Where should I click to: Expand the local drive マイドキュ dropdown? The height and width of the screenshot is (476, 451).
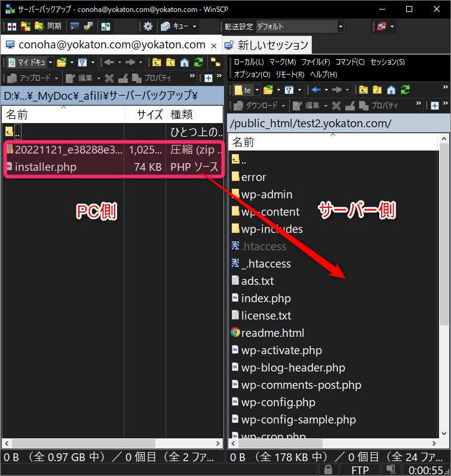coord(50,62)
